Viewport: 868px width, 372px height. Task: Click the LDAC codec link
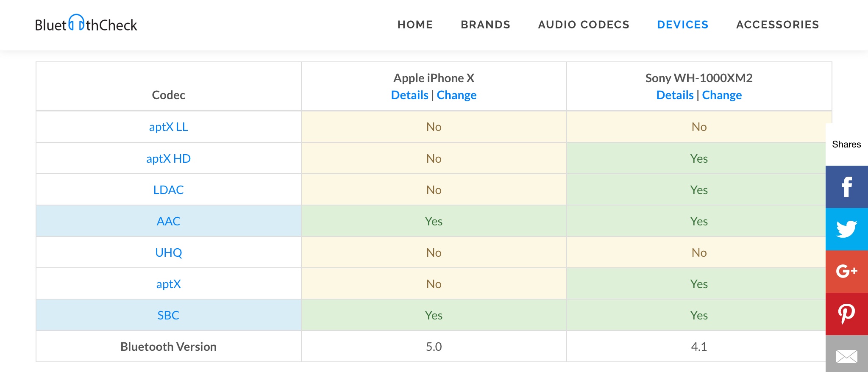point(168,190)
